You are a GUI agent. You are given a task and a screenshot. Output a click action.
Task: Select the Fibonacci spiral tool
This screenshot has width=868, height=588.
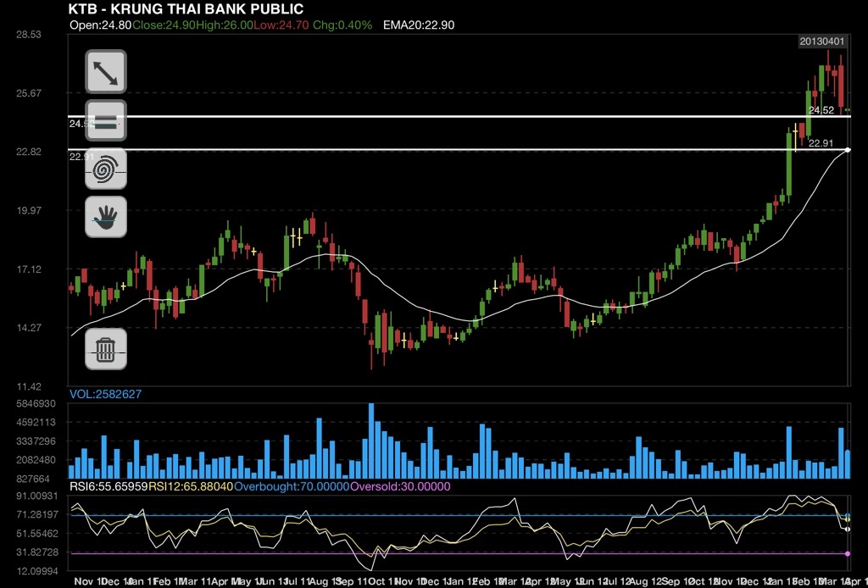coord(106,169)
